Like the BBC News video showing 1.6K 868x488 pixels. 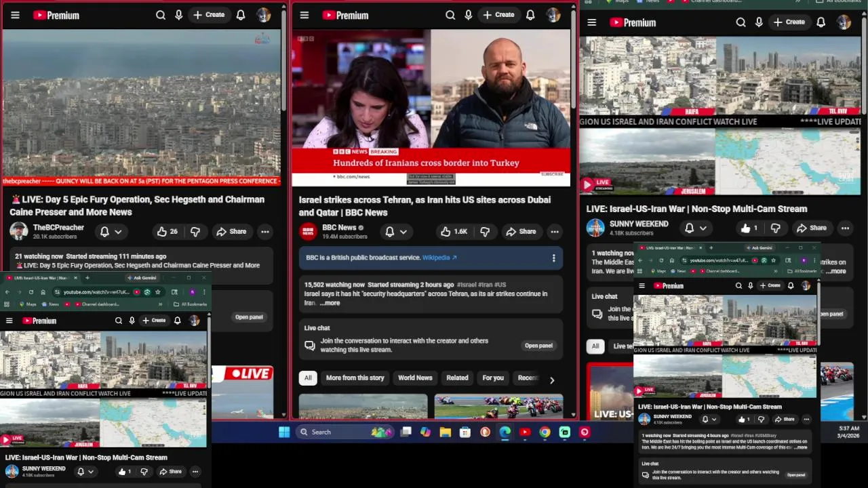click(x=454, y=232)
